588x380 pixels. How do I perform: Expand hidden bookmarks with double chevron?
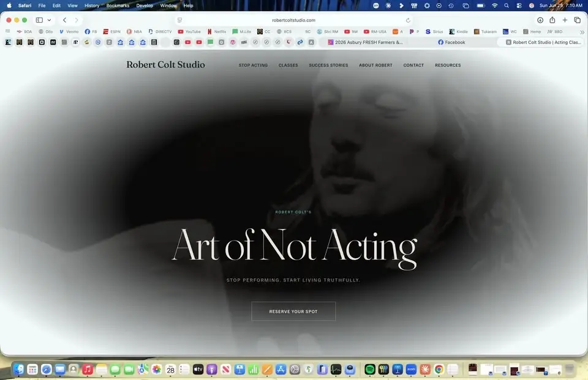point(582,32)
